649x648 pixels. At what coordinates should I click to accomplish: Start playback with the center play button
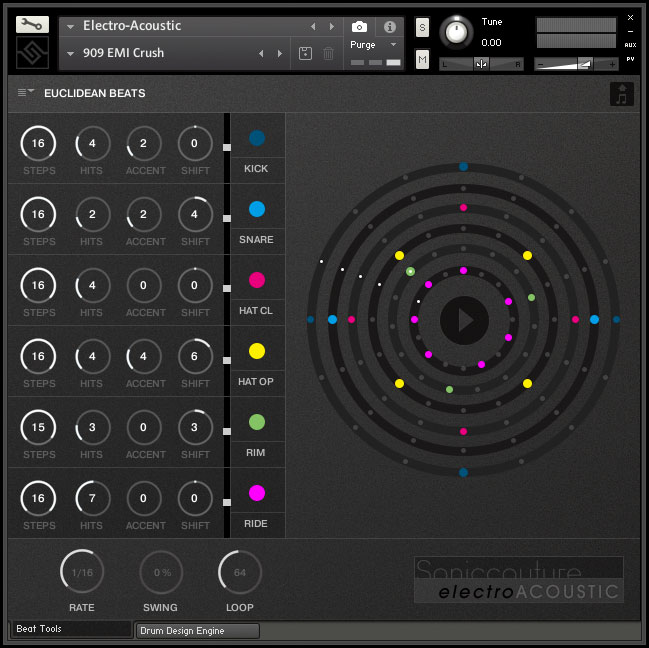tap(464, 320)
